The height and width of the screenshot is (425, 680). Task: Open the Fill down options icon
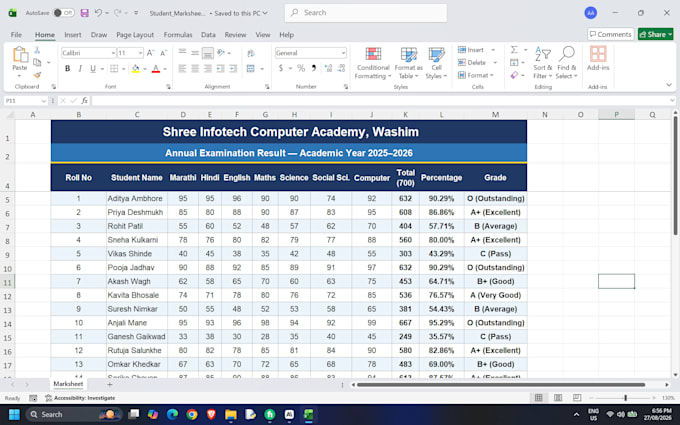tap(514, 62)
